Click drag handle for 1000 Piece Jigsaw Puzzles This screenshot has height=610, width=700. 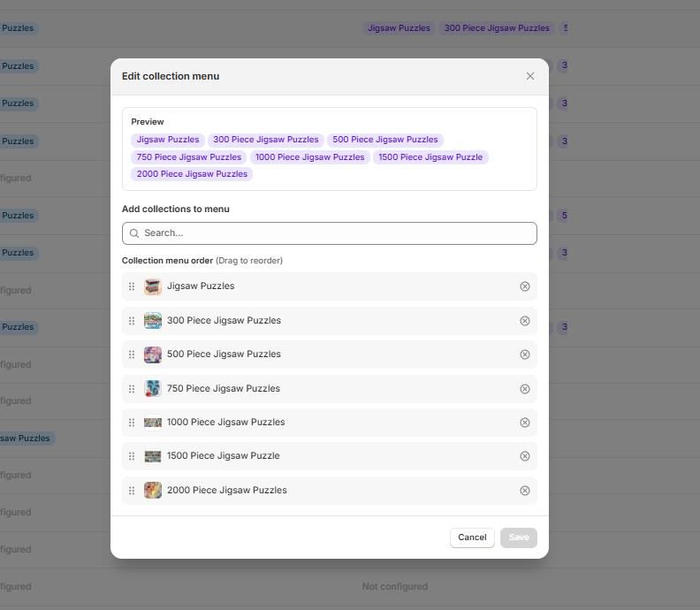click(x=132, y=423)
